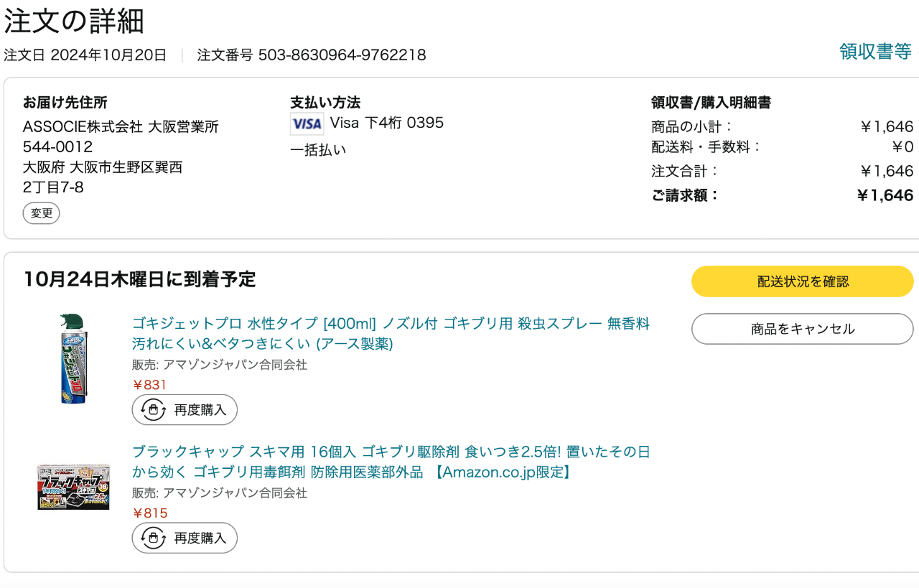Screen dimensions: 919x588
Task: Open the ブラックキャップ box product thumbnail
Action: 73,486
